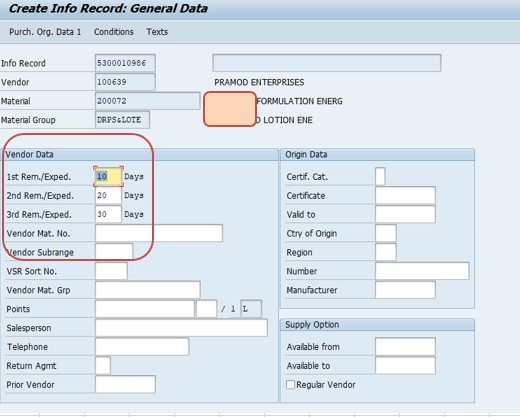Click the Points unit field containing L
520x417 pixels.
[251, 309]
